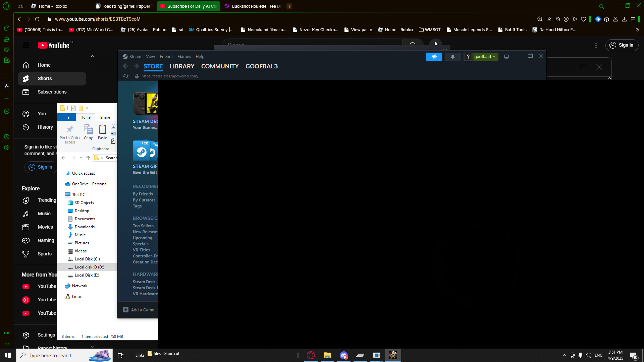The width and height of the screenshot is (644, 362).
Task: Open VR Titles link in Steam store
Action: click(x=142, y=250)
